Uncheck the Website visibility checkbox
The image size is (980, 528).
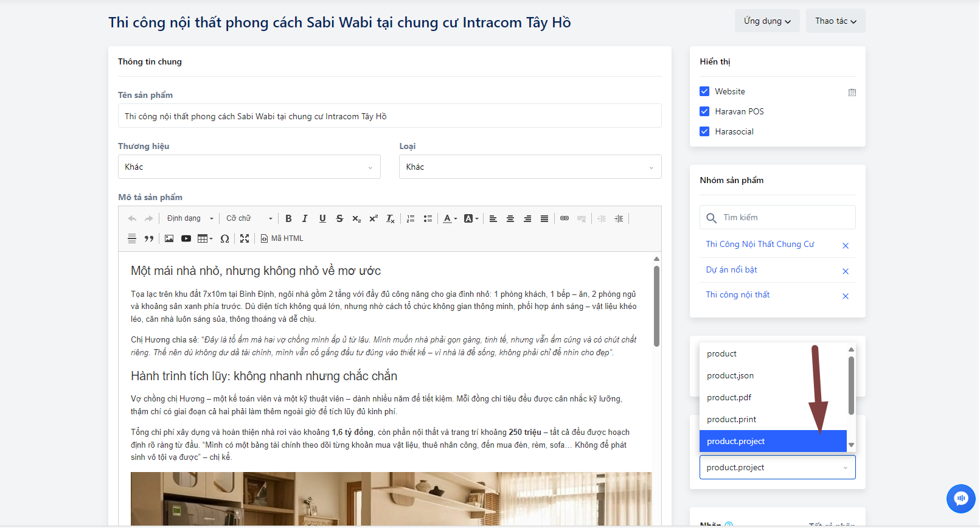point(704,91)
